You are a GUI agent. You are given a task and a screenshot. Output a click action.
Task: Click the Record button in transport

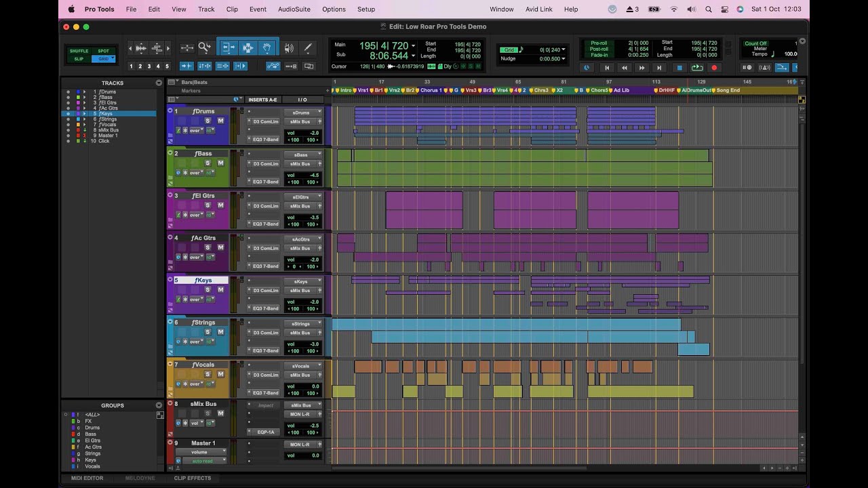[x=714, y=68]
